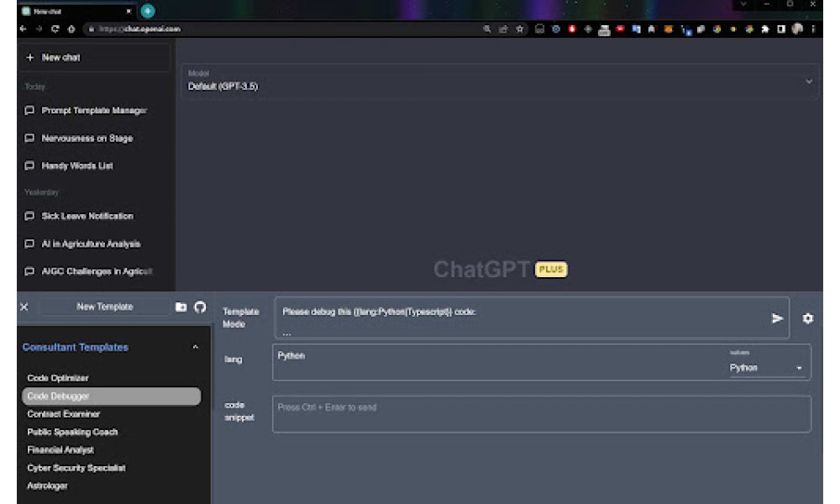Image resolution: width=840 pixels, height=504 pixels.
Task: Collapse the Consultant Templates section chevron
Action: [196, 347]
